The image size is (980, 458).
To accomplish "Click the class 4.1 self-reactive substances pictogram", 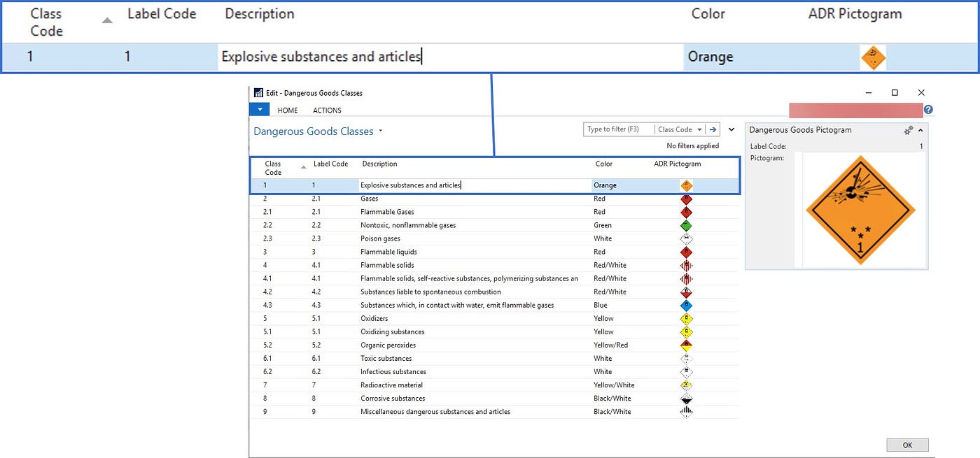I will pos(687,278).
